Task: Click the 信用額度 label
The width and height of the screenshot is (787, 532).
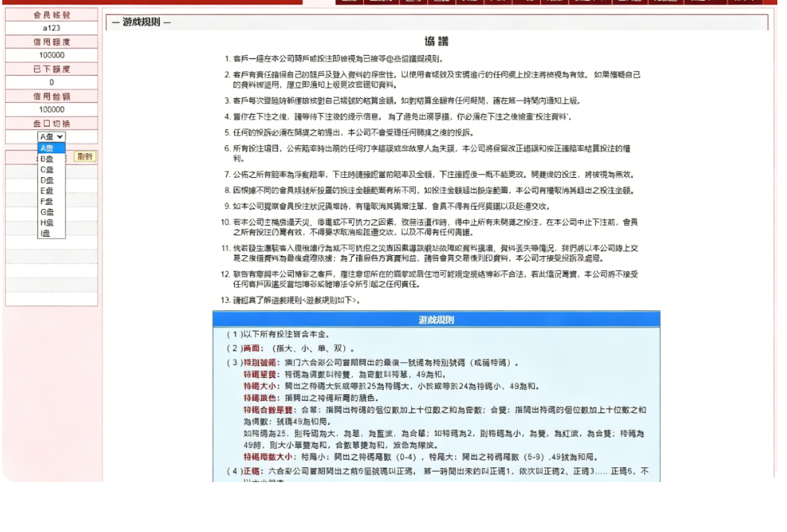Action: pyautogui.click(x=51, y=42)
